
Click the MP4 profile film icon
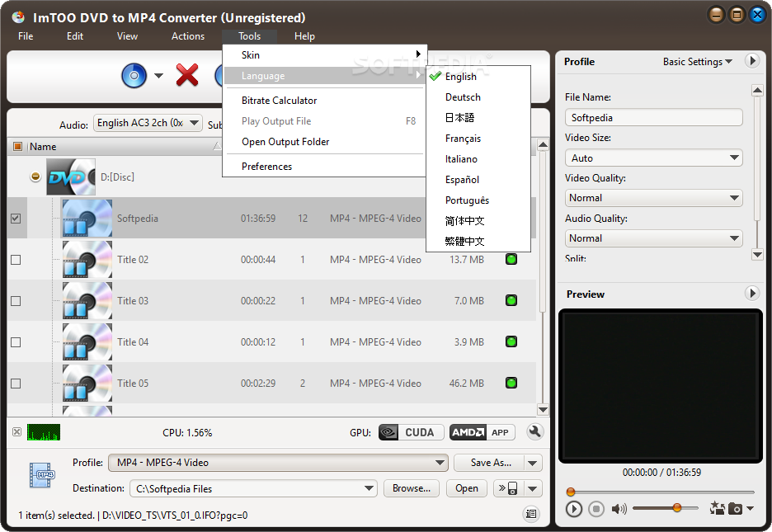coord(42,475)
